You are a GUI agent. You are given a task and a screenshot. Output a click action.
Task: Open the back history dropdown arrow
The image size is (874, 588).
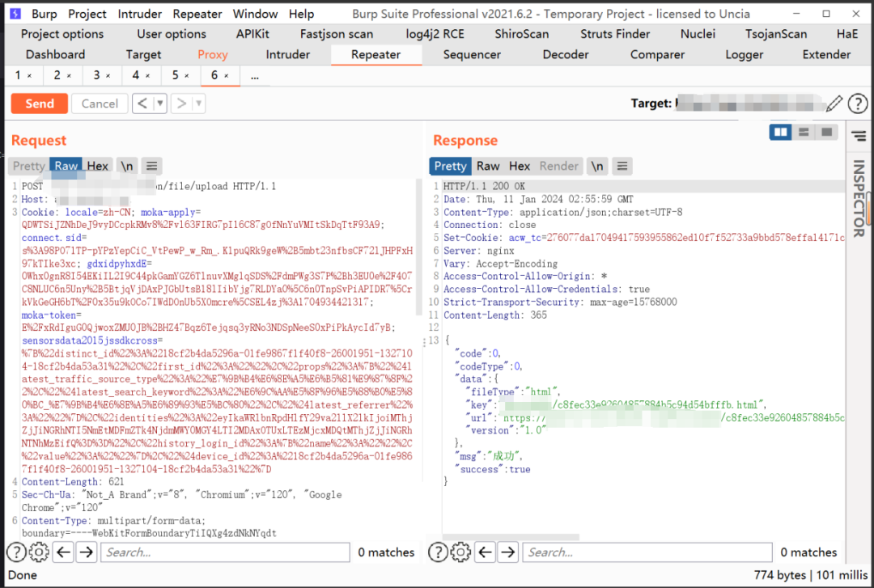coord(160,104)
